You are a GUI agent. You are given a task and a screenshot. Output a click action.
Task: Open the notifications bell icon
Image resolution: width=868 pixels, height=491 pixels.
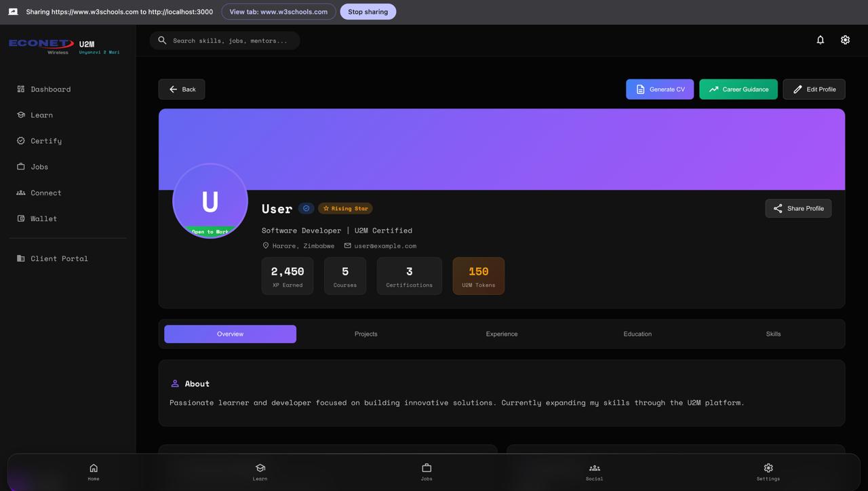point(820,40)
